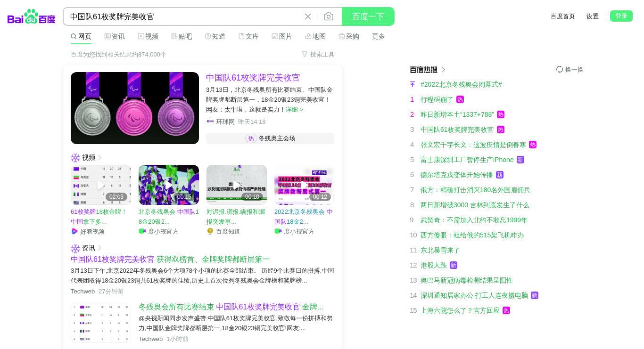Select the 网页 tab
This screenshot has width=644, height=349.
pos(81,36)
